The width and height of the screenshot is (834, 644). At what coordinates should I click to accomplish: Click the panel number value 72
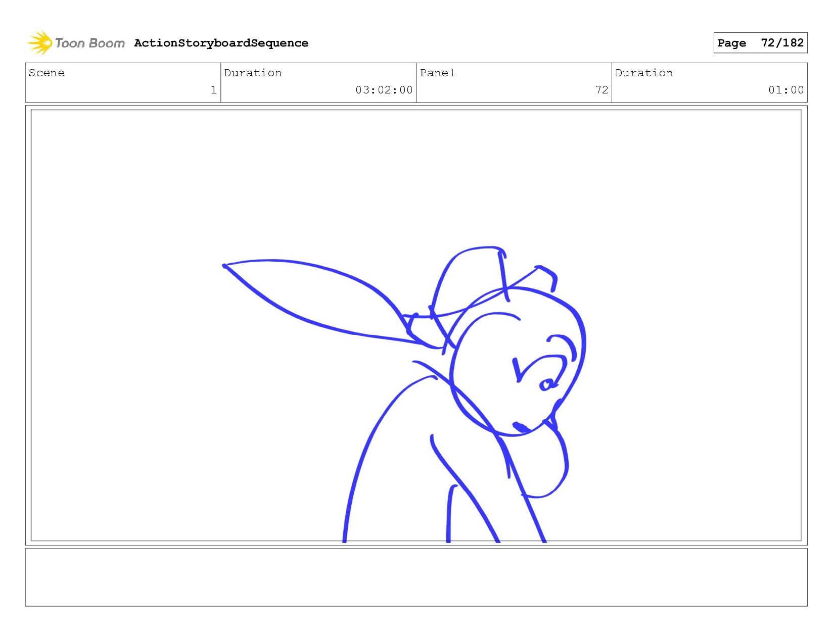(601, 90)
